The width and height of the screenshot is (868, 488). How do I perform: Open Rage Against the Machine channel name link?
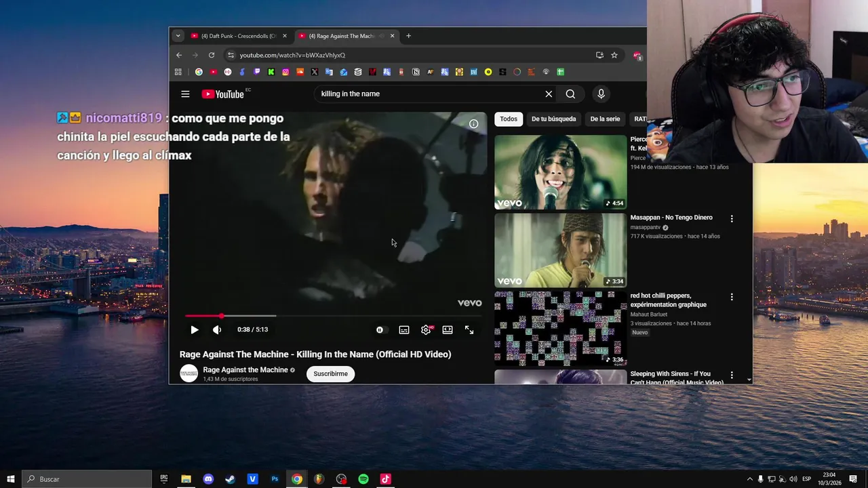click(x=245, y=370)
